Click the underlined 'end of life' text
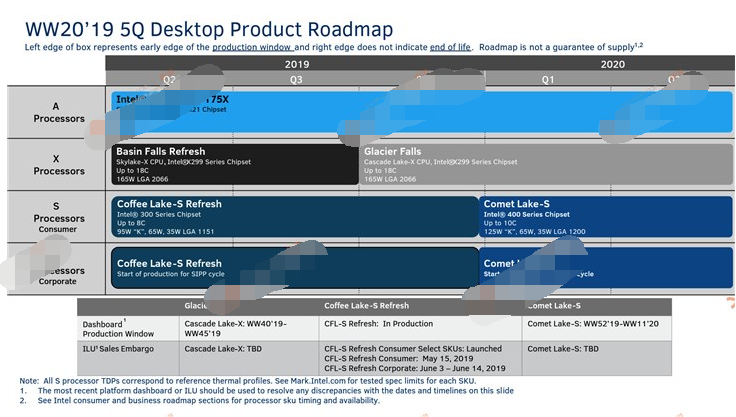This screenshot has width=736, height=417. (x=451, y=47)
